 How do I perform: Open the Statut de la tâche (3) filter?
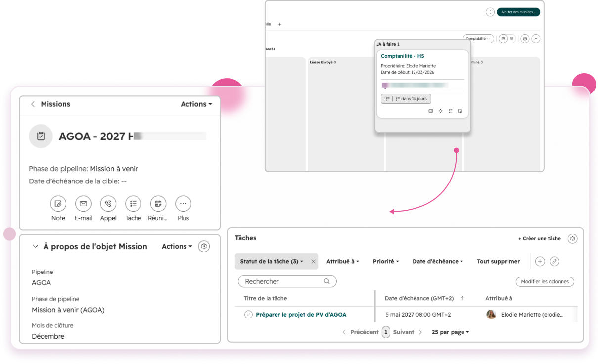[272, 262]
